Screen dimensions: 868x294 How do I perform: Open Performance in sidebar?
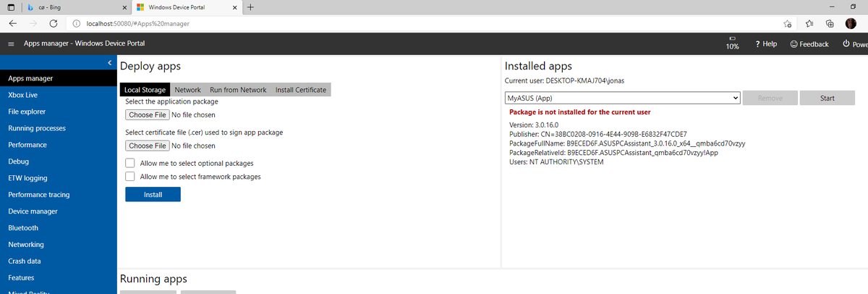(59, 145)
